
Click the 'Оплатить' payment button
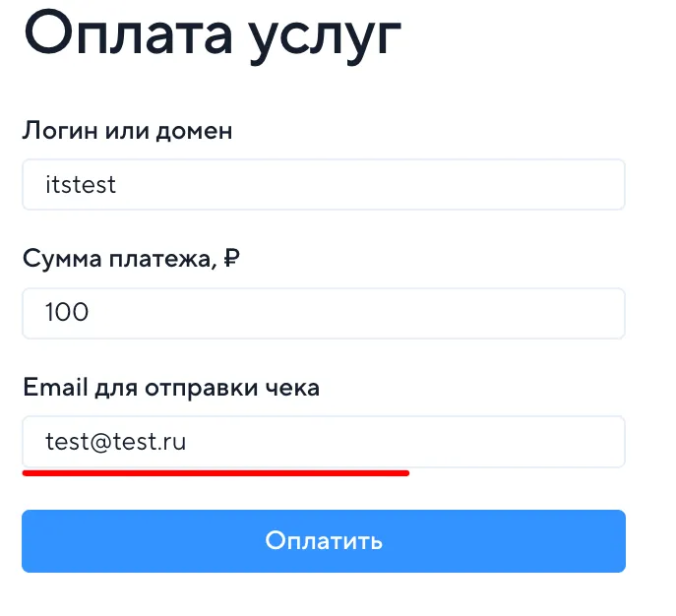[x=323, y=541]
